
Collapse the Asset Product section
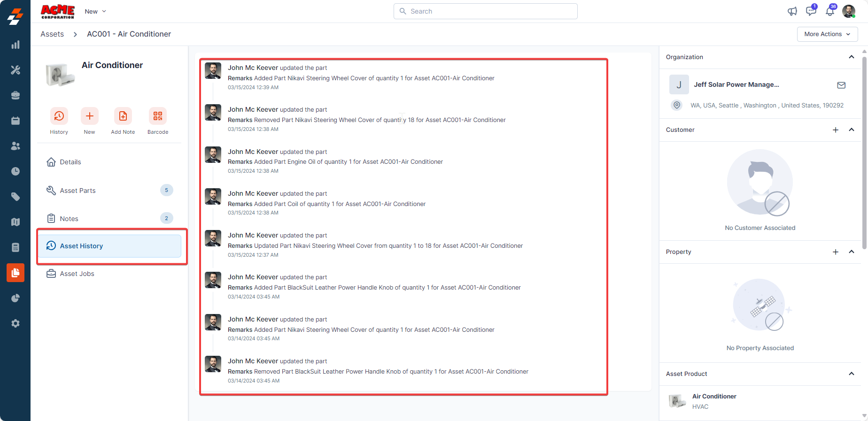851,374
